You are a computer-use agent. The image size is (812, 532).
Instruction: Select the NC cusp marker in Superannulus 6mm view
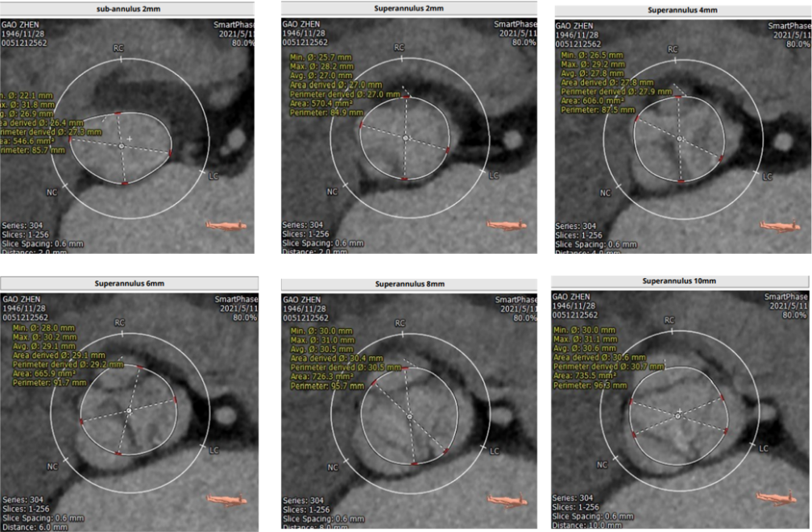52,466
